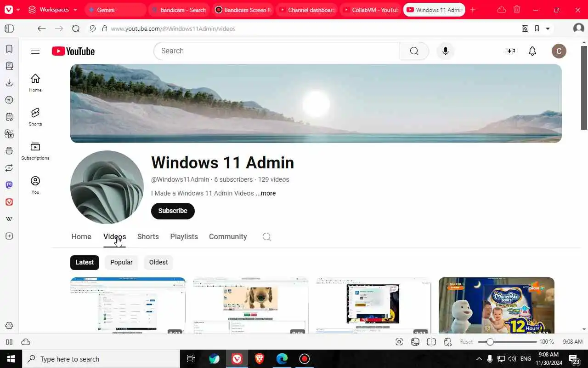The image size is (588, 368).
Task: Open the channel Playlists tab
Action: [x=184, y=236]
